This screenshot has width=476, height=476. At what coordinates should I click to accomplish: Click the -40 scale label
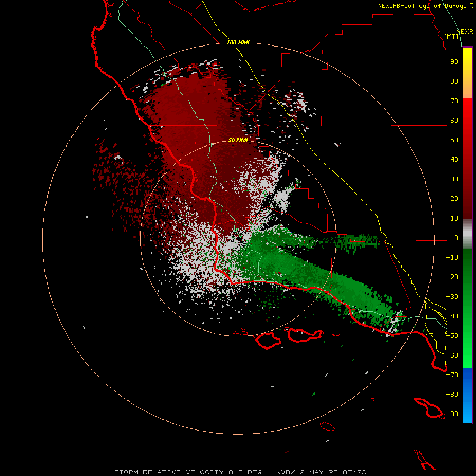tap(452, 316)
